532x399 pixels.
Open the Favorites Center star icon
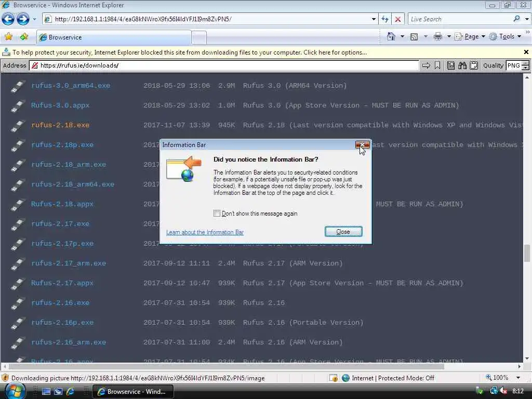9,37
